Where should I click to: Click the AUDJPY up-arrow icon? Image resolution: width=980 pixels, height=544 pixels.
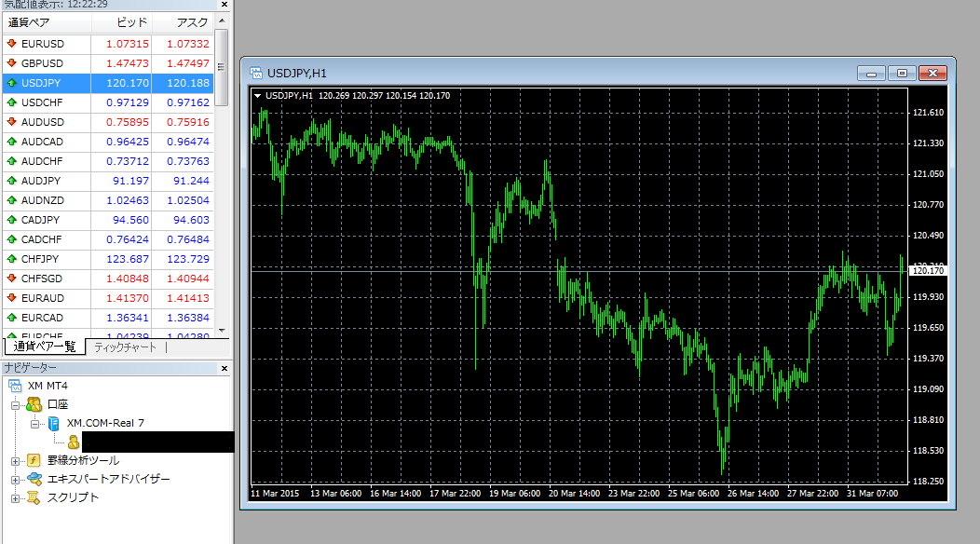(x=11, y=180)
